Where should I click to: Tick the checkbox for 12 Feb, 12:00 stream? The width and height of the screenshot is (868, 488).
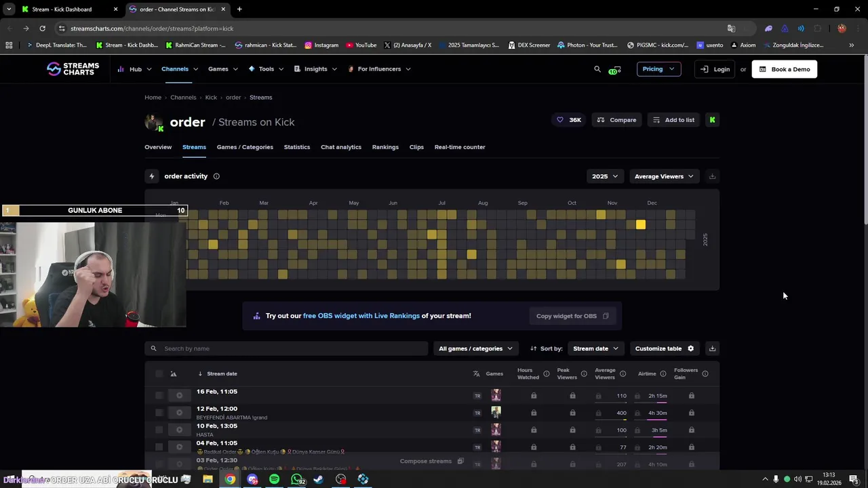click(x=159, y=413)
